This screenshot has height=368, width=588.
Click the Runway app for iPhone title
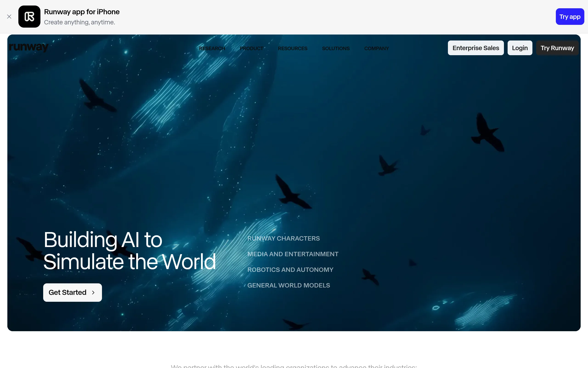[82, 12]
